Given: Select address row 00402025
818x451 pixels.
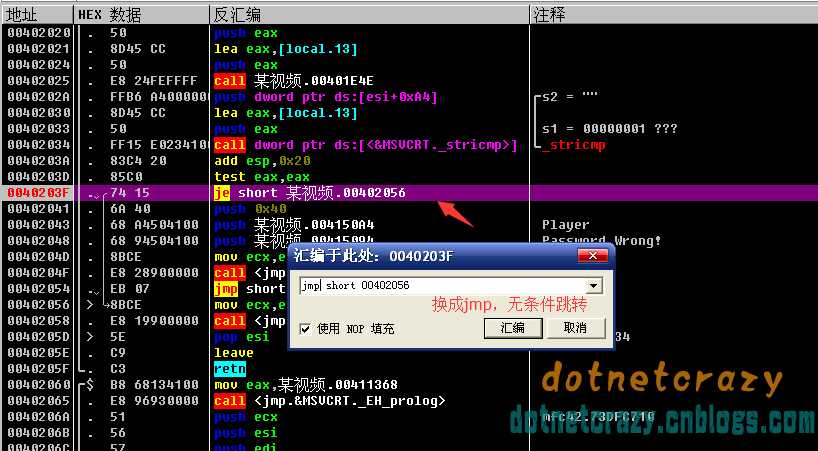Looking at the screenshot, I should pos(39,81).
